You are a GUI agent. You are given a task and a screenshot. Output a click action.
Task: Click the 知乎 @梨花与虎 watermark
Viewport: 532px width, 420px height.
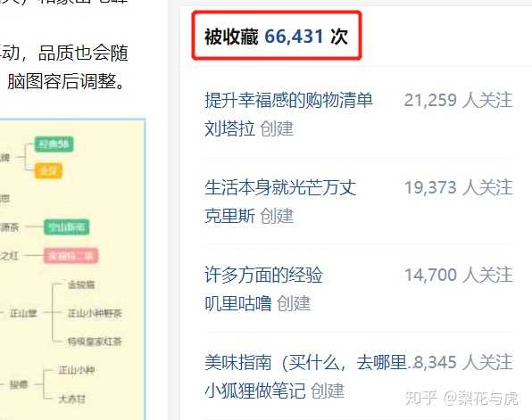[461, 398]
